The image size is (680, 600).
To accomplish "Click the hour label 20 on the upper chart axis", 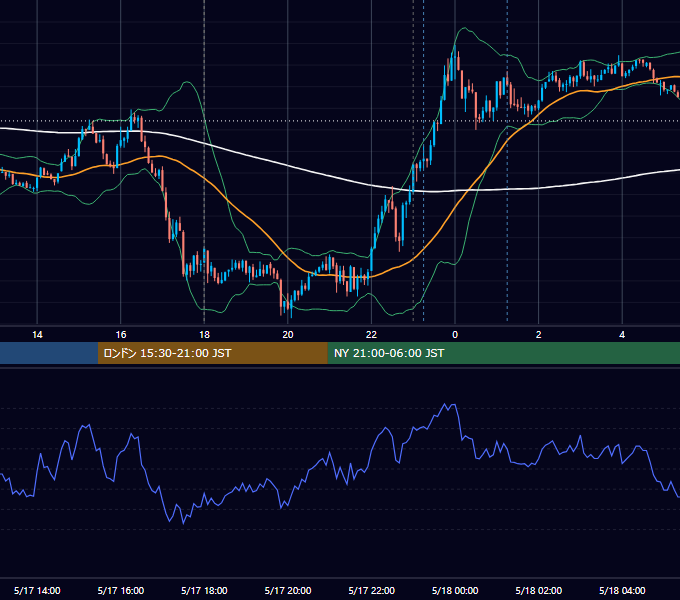I will point(288,335).
